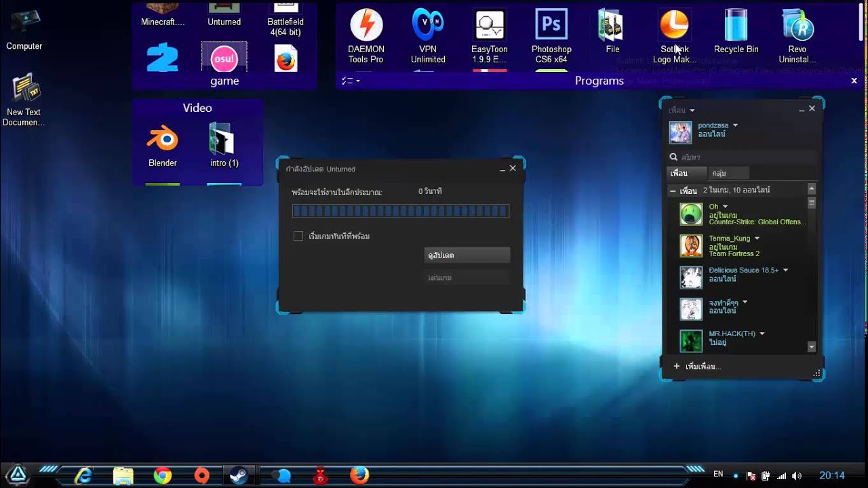The image size is (868, 488).
Task: Open pondzasa status dropdown arrow
Action: [x=735, y=125]
